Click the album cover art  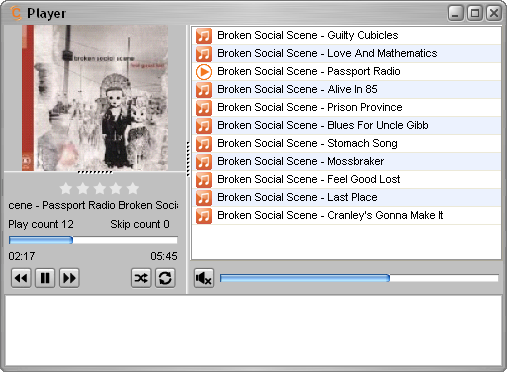click(95, 98)
